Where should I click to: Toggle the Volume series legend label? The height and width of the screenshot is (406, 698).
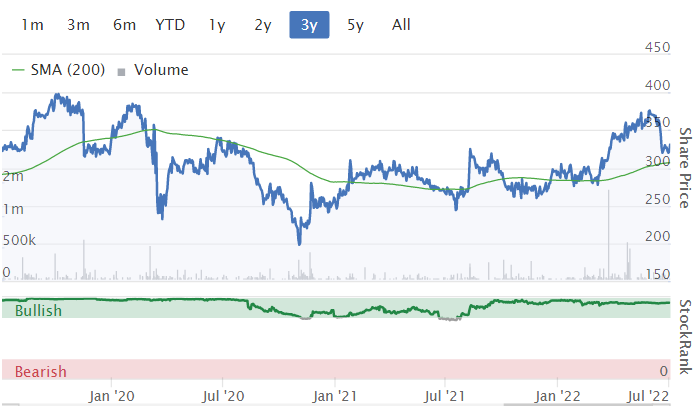[160, 70]
